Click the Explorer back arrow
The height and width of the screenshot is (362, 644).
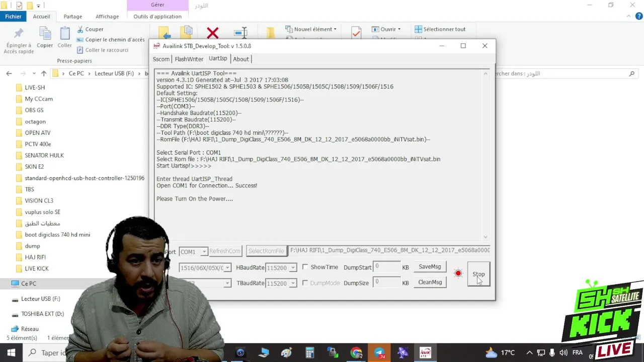pyautogui.click(x=9, y=73)
